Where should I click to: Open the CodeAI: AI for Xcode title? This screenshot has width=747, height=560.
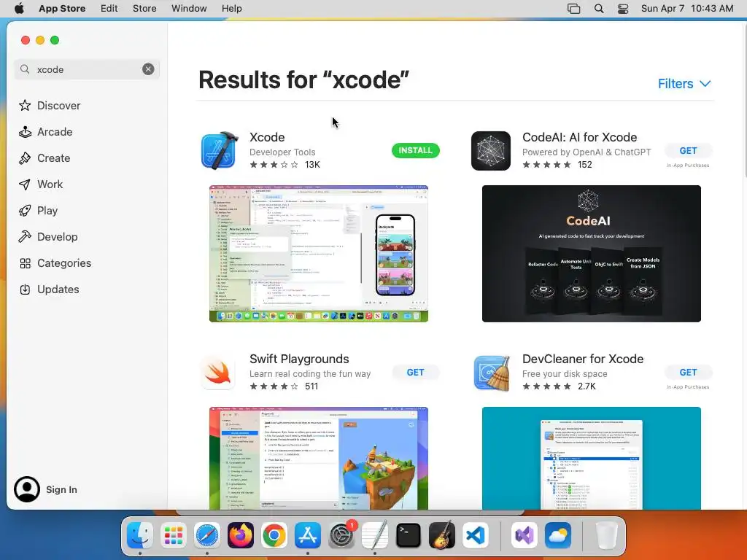[579, 137]
